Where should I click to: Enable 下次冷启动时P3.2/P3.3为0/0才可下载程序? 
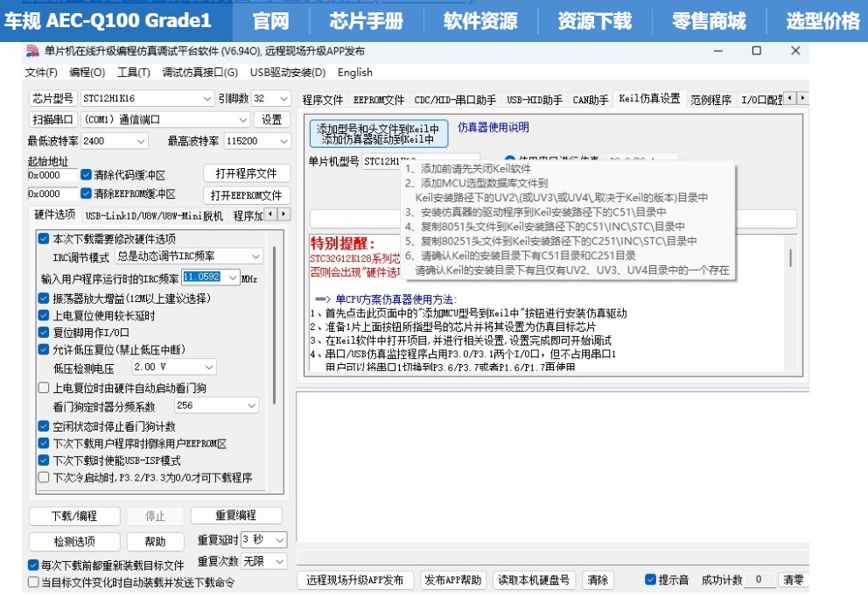[44, 477]
